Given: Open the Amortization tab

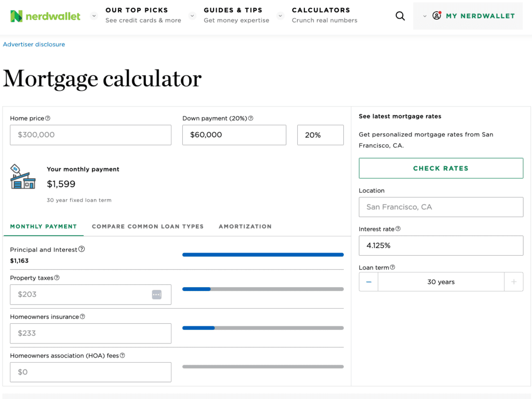Looking at the screenshot, I should point(245,227).
